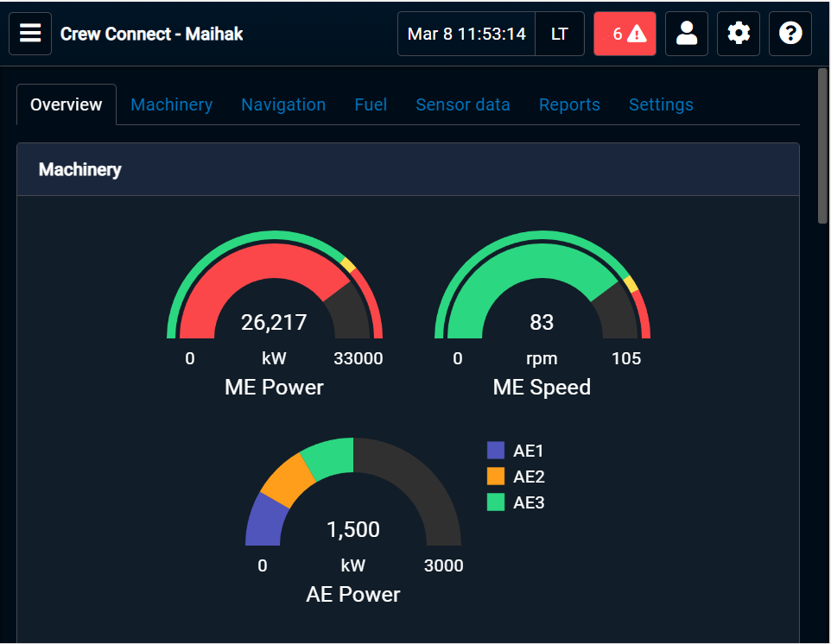Toggle the AE2 orange legend swatch

(x=496, y=477)
